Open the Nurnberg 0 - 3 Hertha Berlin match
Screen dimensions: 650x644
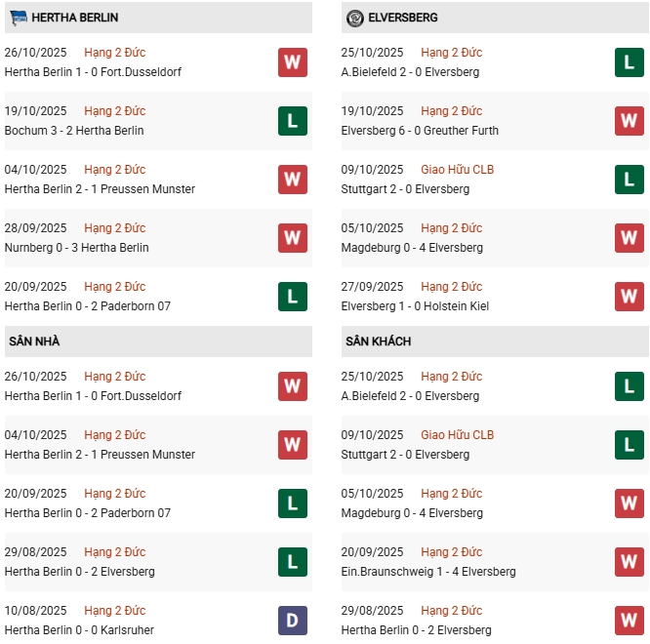click(x=77, y=248)
